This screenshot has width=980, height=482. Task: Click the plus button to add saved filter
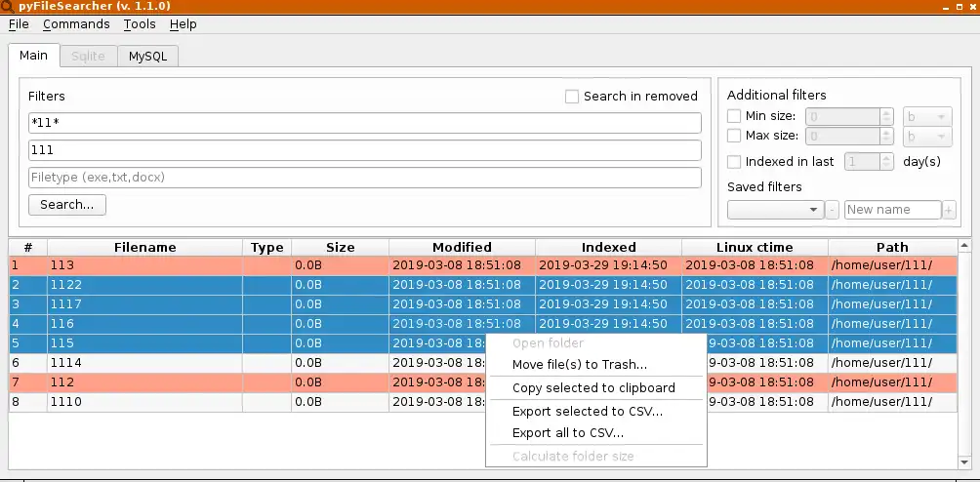point(949,210)
